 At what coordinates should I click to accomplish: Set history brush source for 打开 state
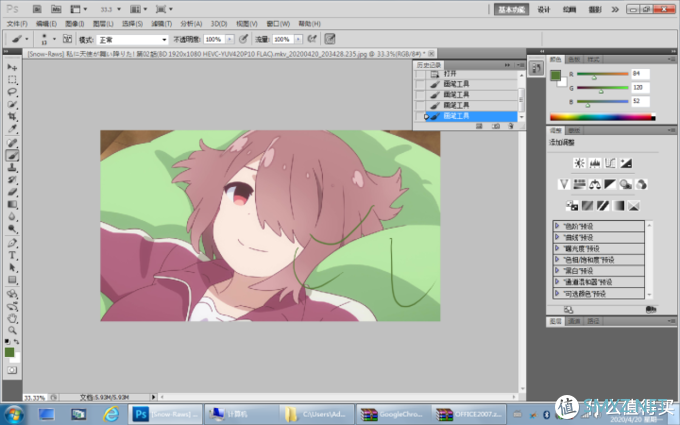tap(419, 74)
